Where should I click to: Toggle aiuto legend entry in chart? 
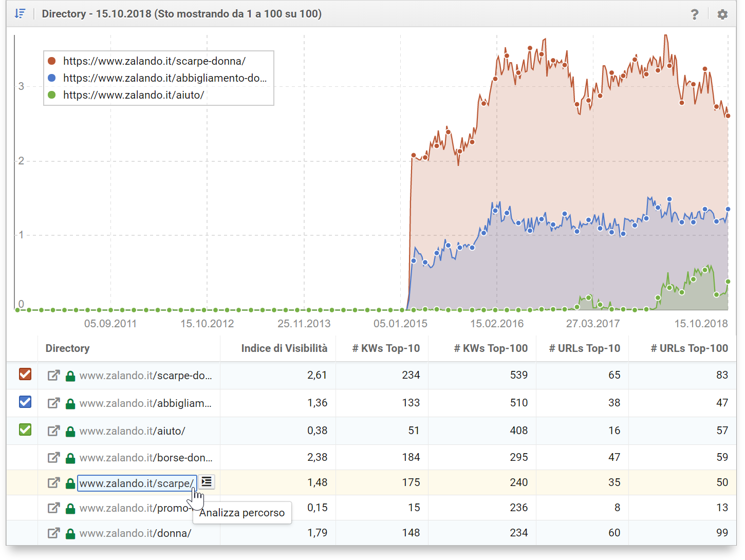(x=126, y=95)
